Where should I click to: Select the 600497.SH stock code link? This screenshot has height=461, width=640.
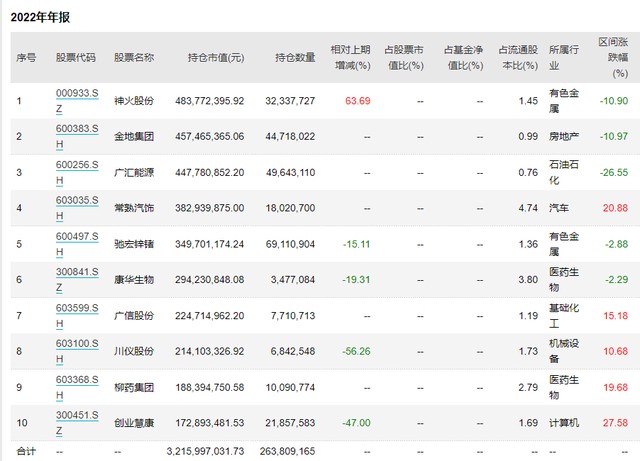[77, 238]
